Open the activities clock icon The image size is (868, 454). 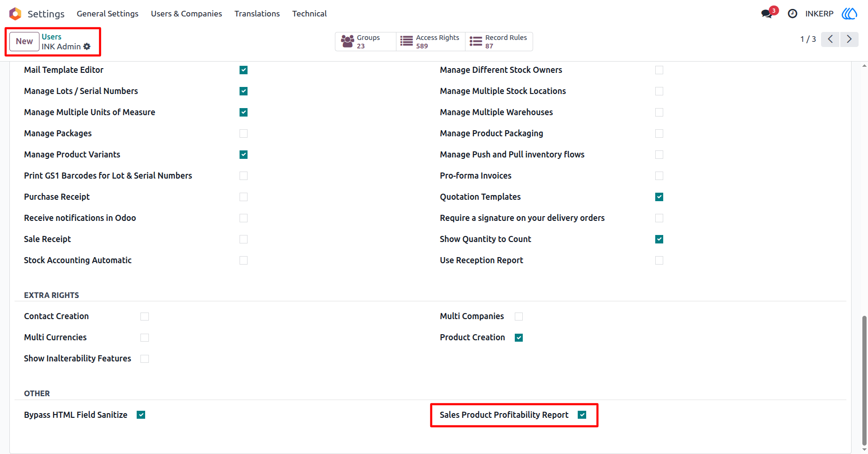[x=792, y=14]
